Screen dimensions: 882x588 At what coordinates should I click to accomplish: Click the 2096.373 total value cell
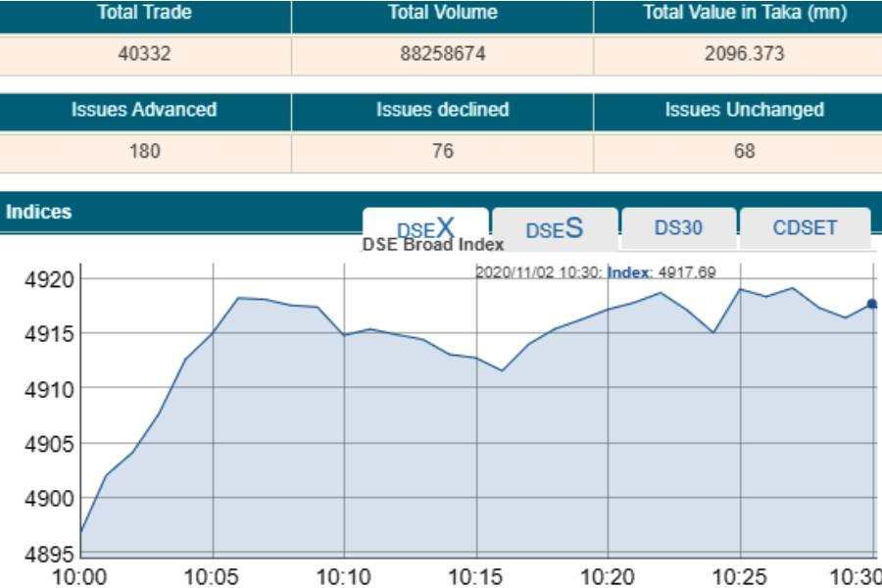point(744,54)
